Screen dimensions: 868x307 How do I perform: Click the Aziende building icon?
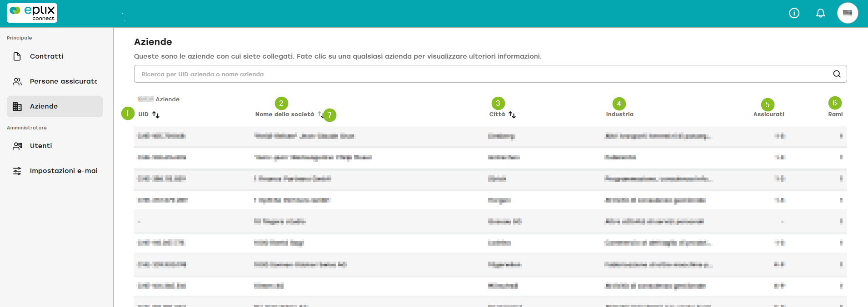point(17,106)
